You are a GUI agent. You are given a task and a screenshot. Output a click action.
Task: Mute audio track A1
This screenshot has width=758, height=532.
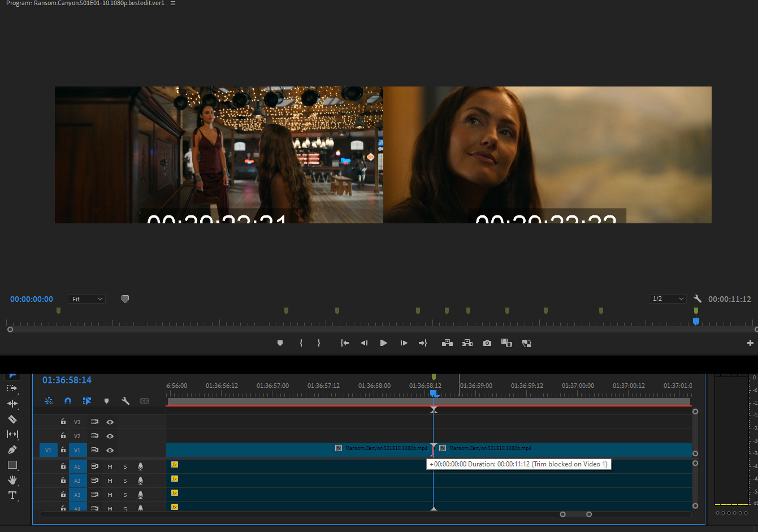110,466
